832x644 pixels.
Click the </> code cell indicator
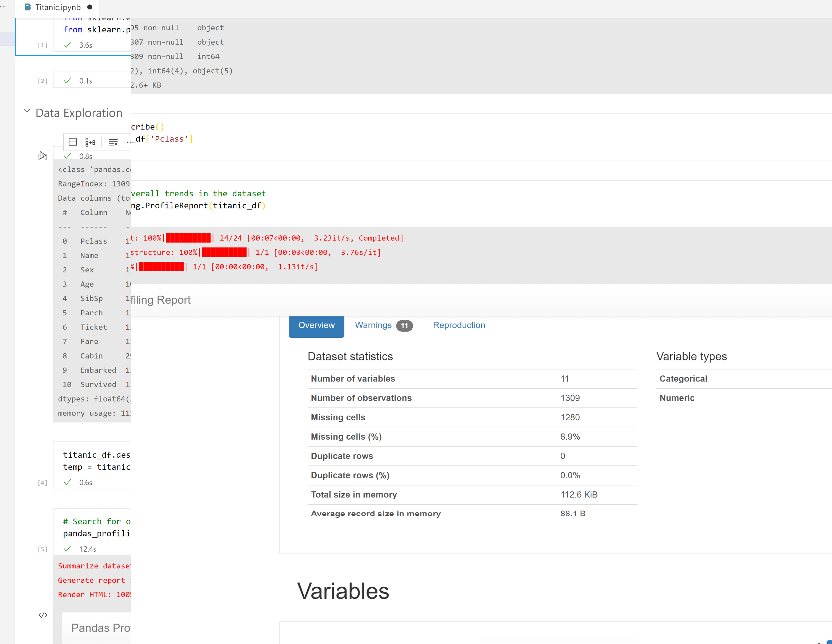[x=42, y=614]
